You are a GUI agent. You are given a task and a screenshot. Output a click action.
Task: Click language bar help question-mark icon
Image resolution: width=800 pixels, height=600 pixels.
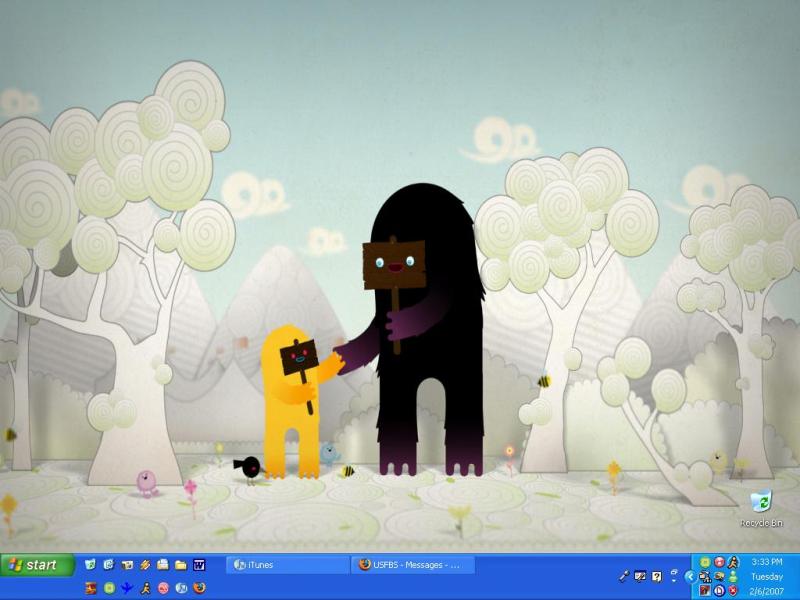(x=657, y=576)
